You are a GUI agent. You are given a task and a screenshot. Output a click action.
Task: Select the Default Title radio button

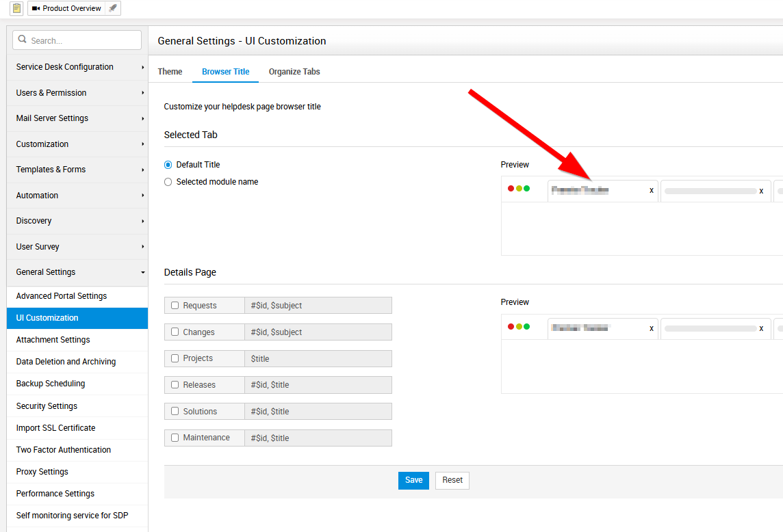coord(168,165)
